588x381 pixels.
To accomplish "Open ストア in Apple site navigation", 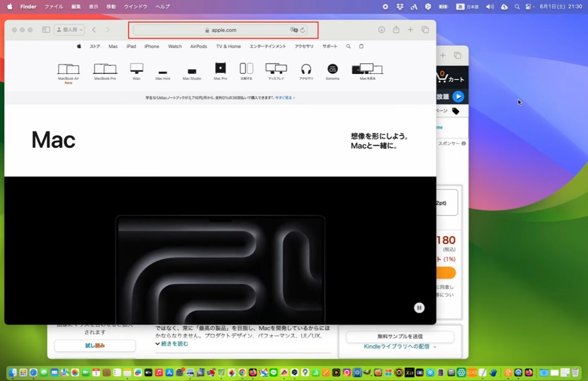I will (94, 46).
